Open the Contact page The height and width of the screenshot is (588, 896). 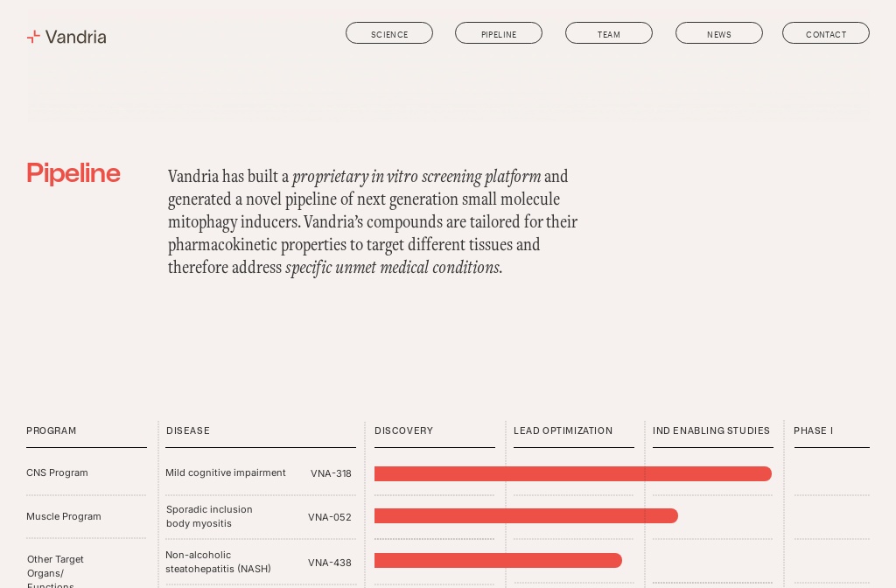coord(826,34)
